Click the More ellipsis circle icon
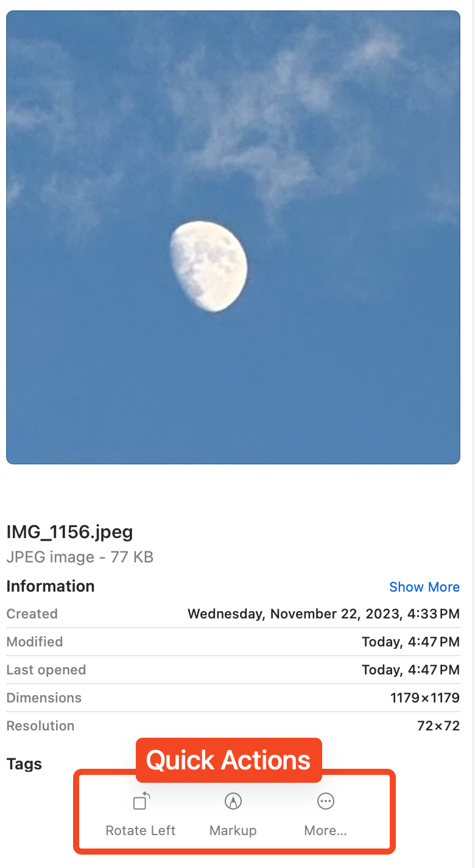This screenshot has width=475, height=868. (x=326, y=802)
